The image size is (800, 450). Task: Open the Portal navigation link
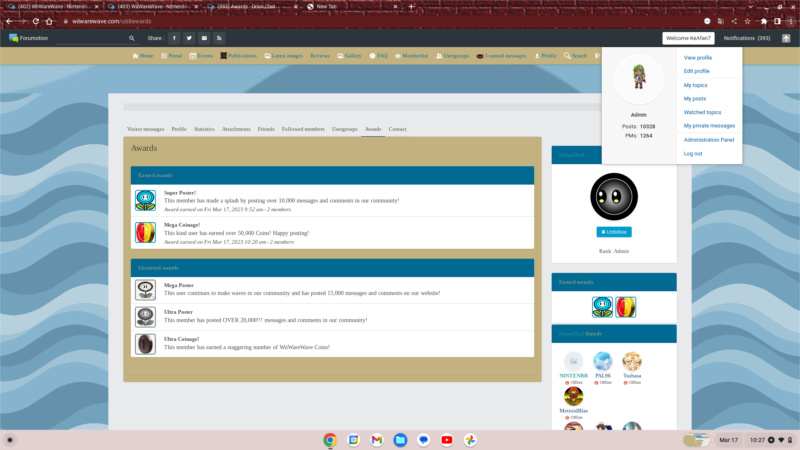[x=171, y=56]
